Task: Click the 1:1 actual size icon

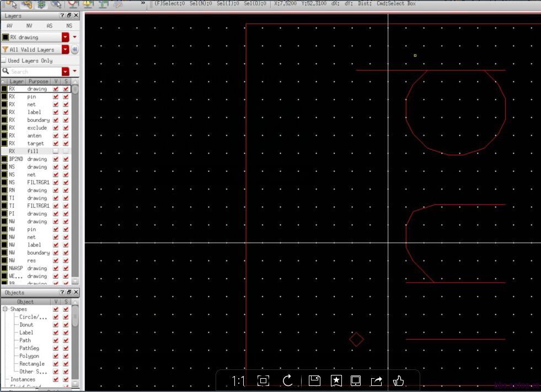Action: coord(238,381)
